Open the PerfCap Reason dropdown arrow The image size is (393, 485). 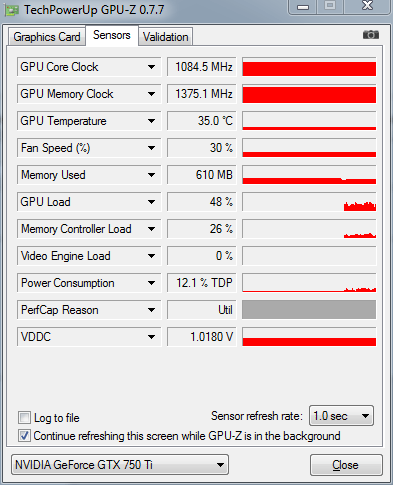point(151,310)
